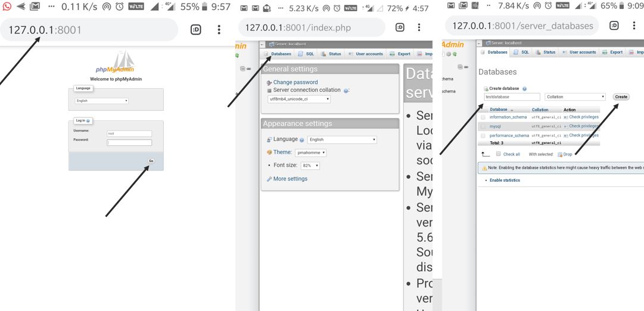The height and width of the screenshot is (311, 644).
Task: Select Databases tab on server_databases page
Action: 494,52
